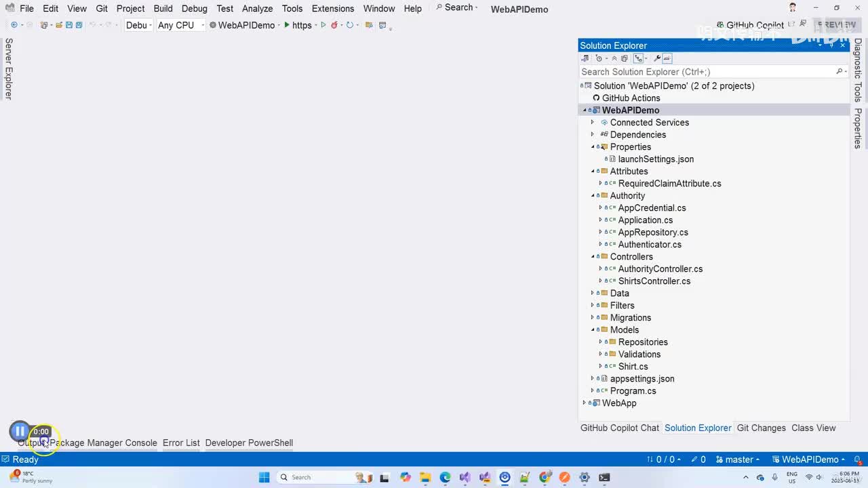Expand the Dependencies node
The width and height of the screenshot is (868, 488).
[x=593, y=135]
